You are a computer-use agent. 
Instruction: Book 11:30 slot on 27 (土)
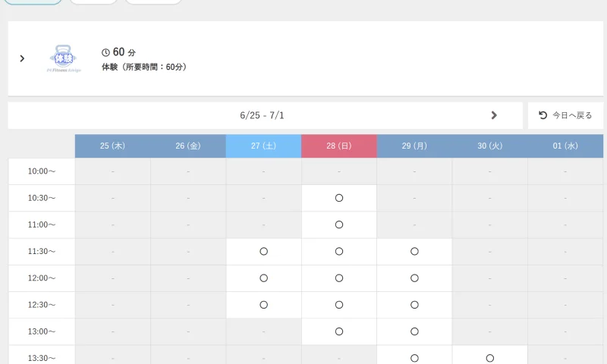coord(263,252)
